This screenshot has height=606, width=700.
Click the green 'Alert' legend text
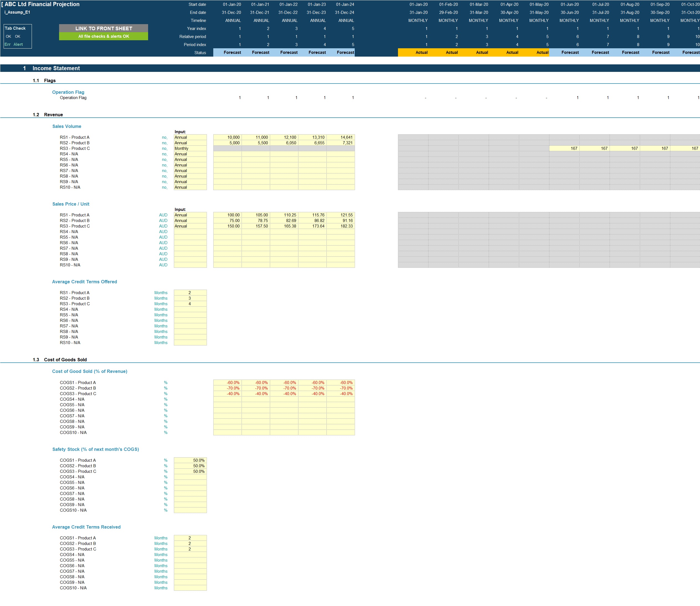click(x=18, y=44)
